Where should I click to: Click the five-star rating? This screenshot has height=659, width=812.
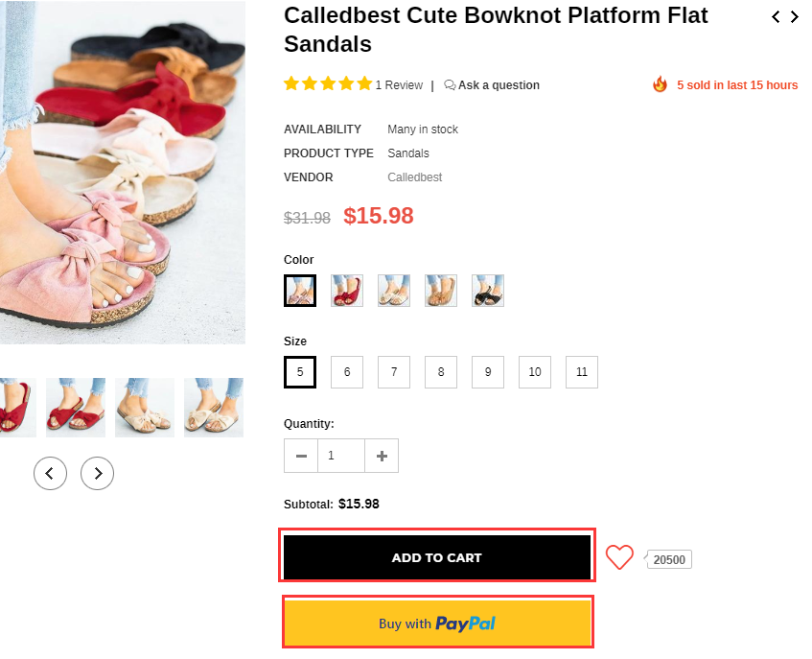328,84
